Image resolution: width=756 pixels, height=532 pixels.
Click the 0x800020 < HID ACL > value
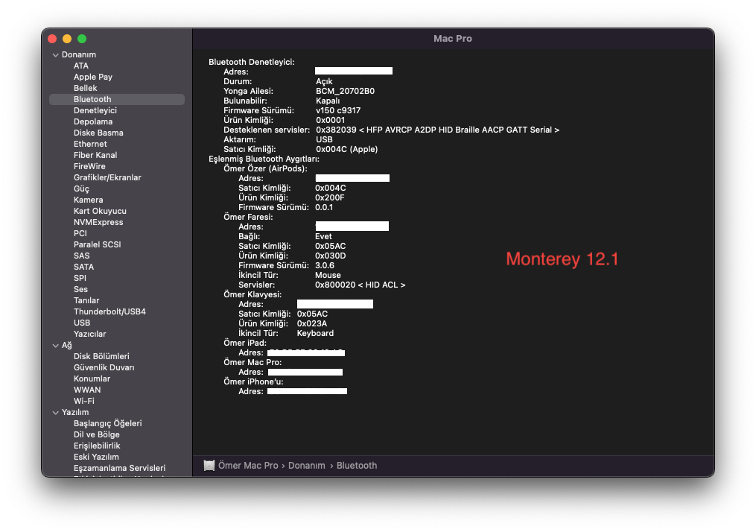pos(360,285)
